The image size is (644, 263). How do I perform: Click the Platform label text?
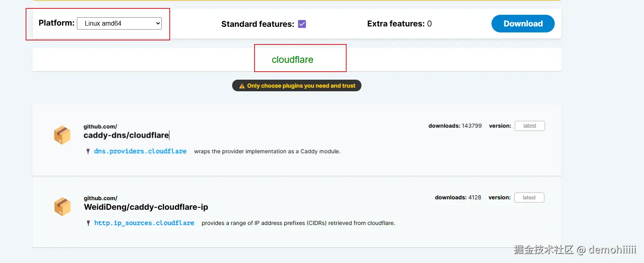tap(56, 23)
